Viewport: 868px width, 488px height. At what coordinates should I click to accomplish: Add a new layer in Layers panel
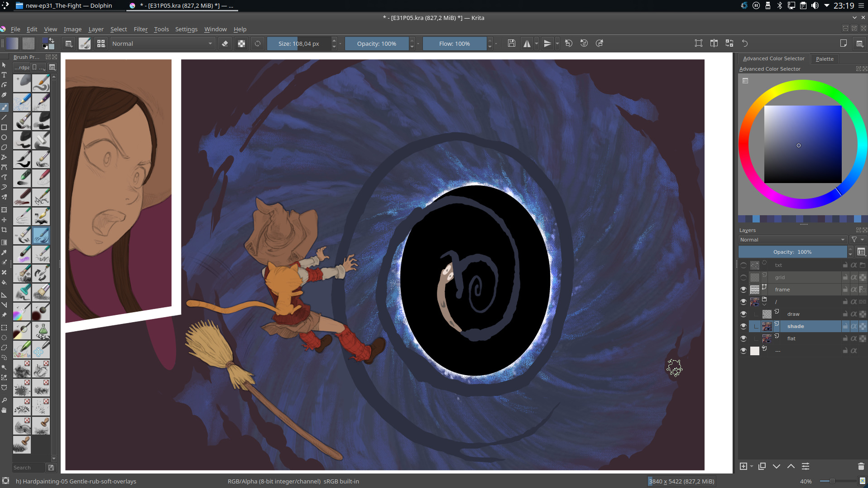(x=743, y=466)
